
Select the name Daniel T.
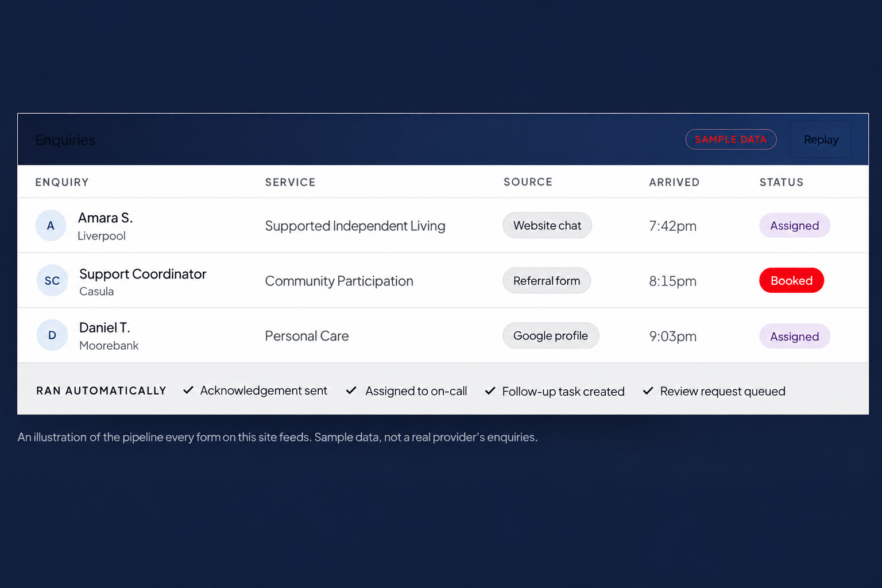[x=105, y=328]
